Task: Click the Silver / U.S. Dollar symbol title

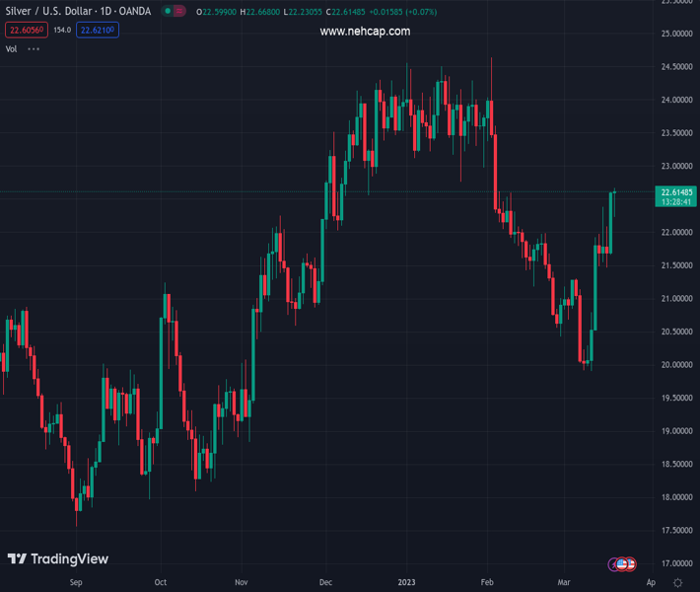Action: coord(78,11)
